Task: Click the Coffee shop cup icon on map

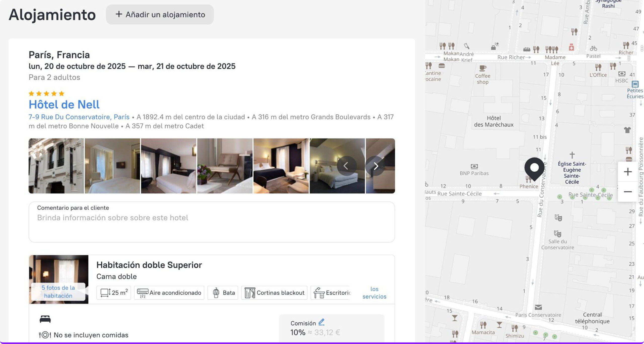Action: [482, 68]
